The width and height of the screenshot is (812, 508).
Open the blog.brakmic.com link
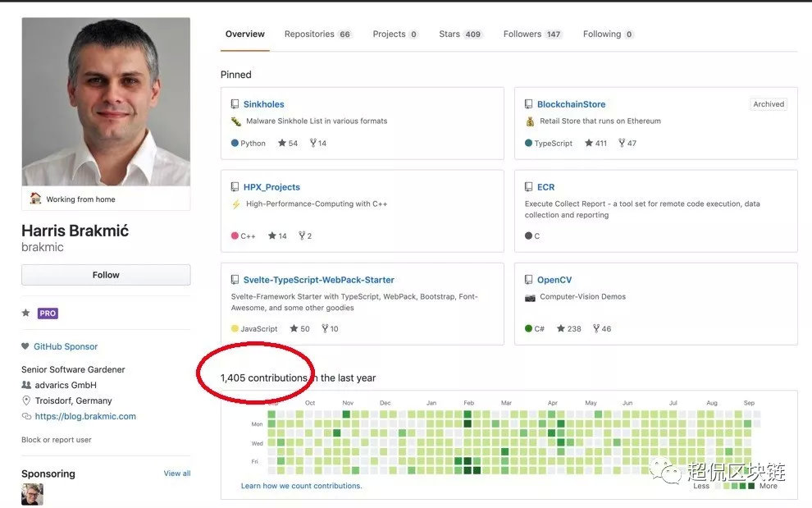[85, 416]
